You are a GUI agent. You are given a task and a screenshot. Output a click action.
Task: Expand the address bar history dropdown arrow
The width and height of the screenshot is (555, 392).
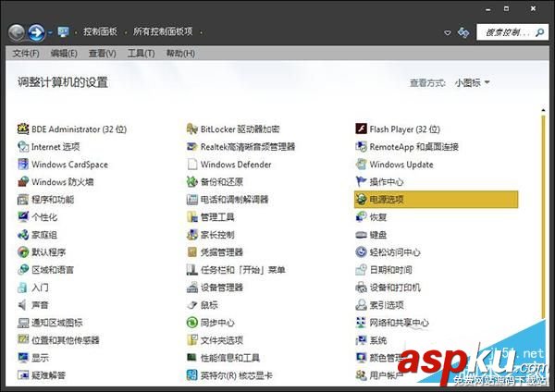pos(448,32)
